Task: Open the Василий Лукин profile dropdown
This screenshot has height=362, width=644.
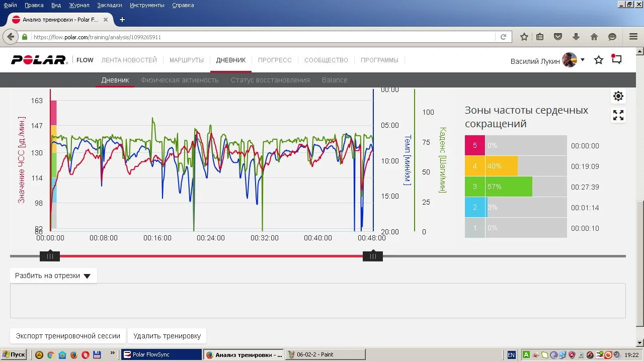Action: pos(582,60)
